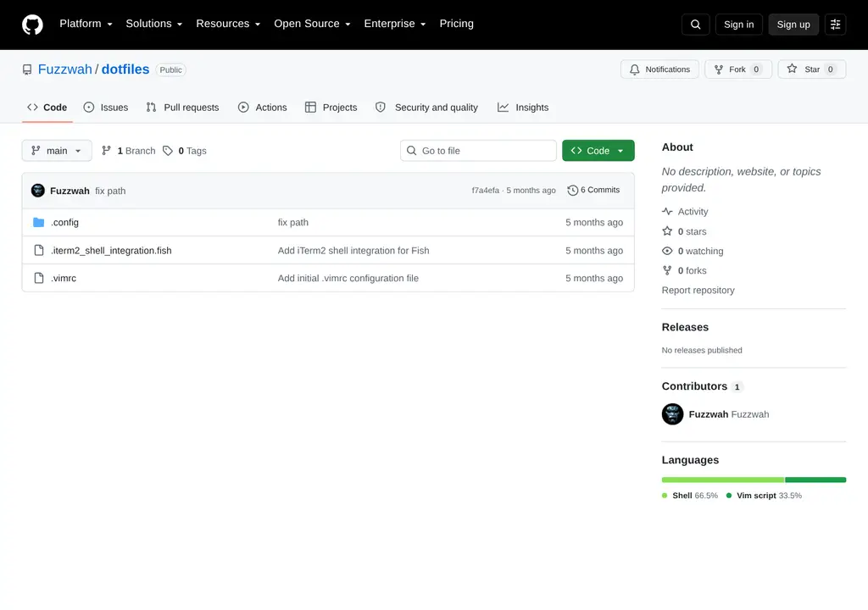868x610 pixels.
Task: Click the Insights graph icon
Action: tap(503, 108)
